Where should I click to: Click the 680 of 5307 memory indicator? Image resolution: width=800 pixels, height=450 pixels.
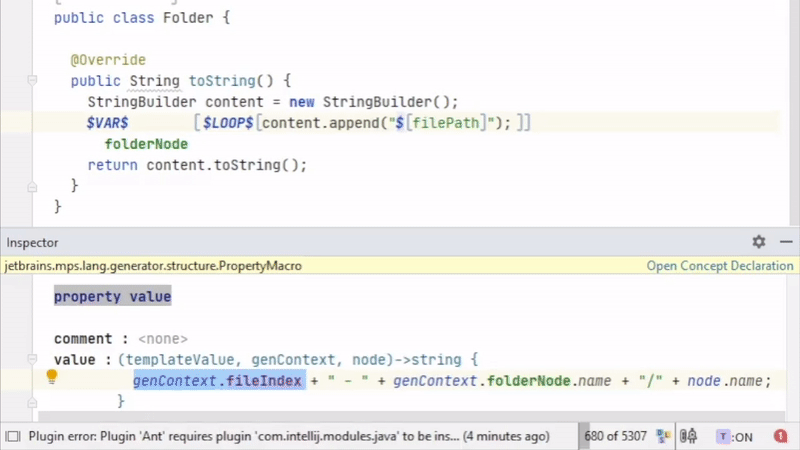pyautogui.click(x=615, y=436)
